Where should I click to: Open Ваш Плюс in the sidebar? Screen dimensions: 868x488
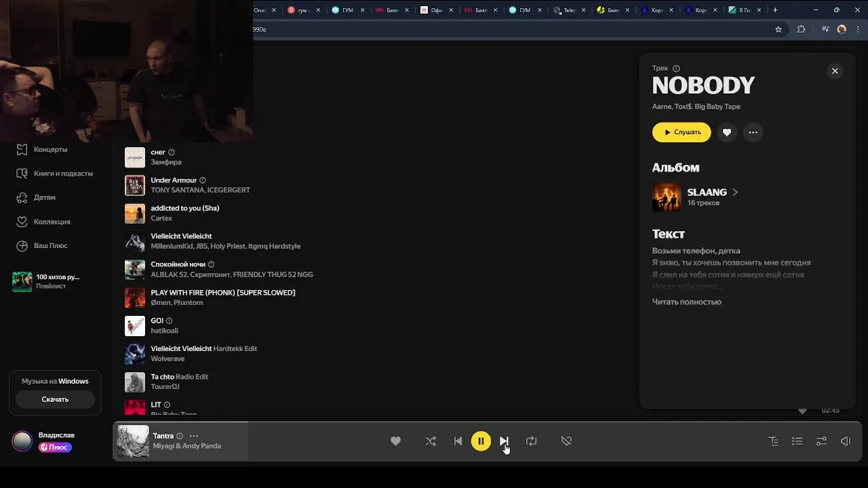tap(50, 245)
